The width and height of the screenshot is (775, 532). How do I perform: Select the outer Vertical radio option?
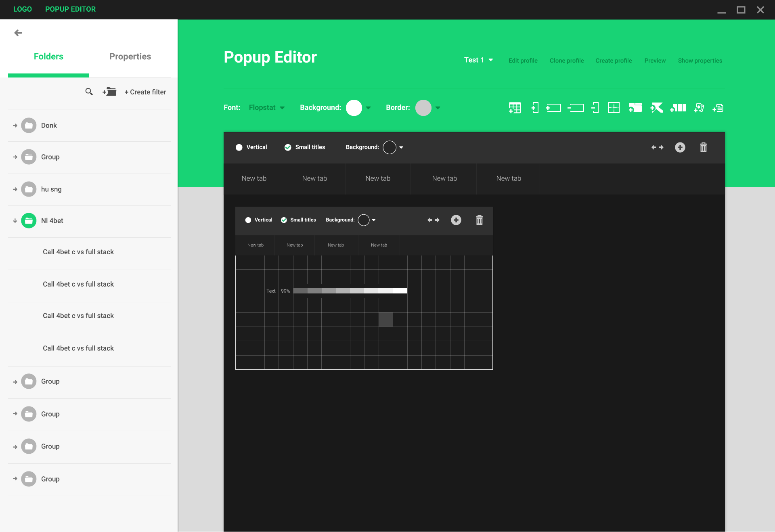click(239, 147)
